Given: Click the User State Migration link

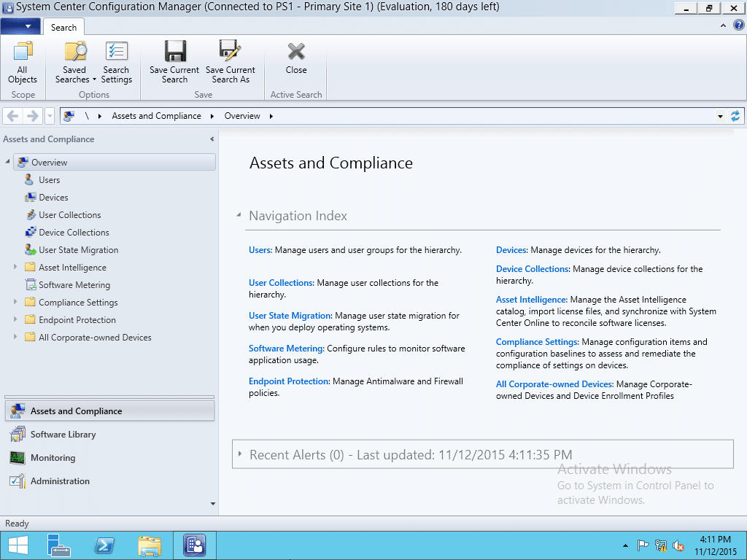Looking at the screenshot, I should 290,316.
